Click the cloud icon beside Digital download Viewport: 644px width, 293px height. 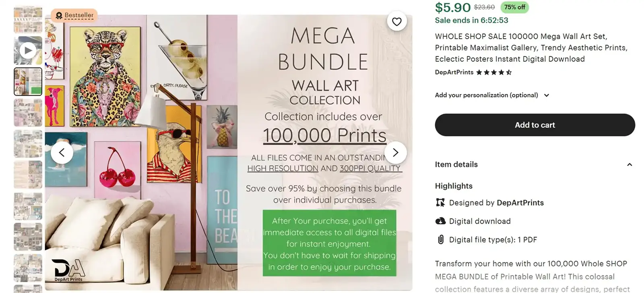pyautogui.click(x=440, y=221)
